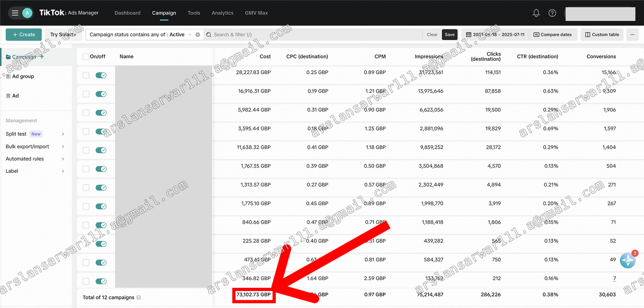644x308 pixels.
Task: Click the 0.69% CTR cell
Action: click(x=551, y=129)
